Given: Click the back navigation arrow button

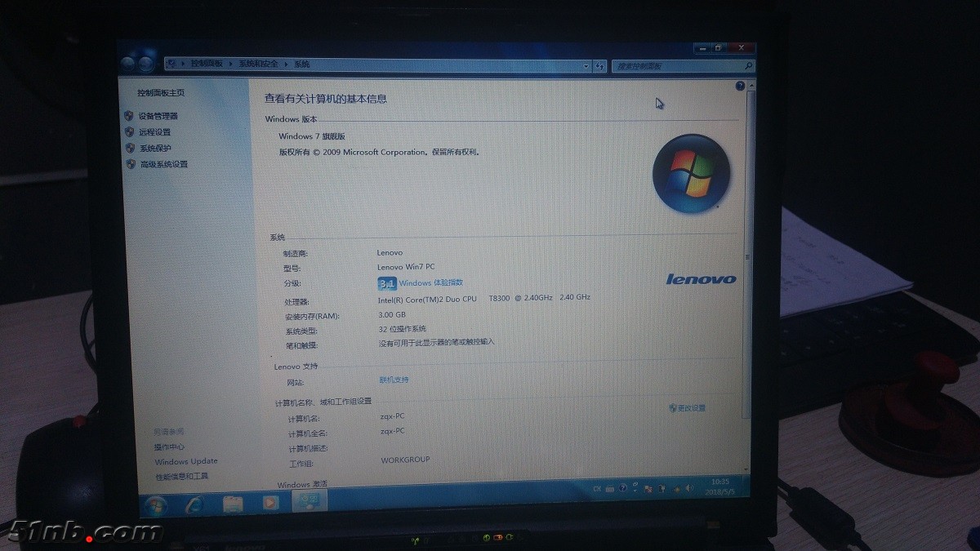Looking at the screenshot, I should [129, 64].
